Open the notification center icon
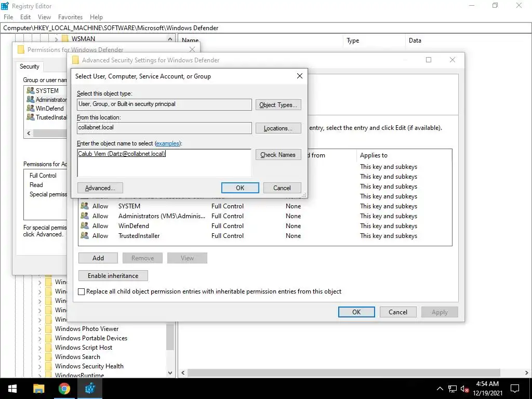This screenshot has width=532, height=399. tap(515, 389)
